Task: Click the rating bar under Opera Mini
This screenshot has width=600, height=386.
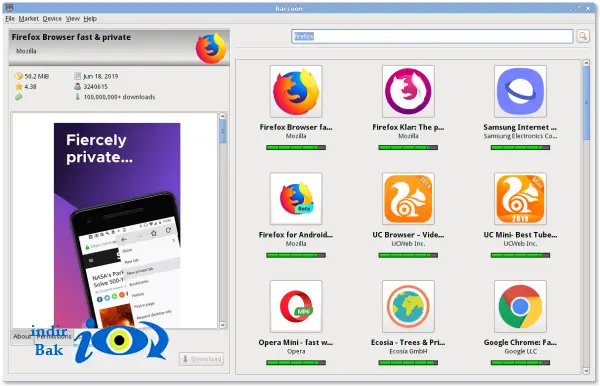Action: tap(296, 363)
